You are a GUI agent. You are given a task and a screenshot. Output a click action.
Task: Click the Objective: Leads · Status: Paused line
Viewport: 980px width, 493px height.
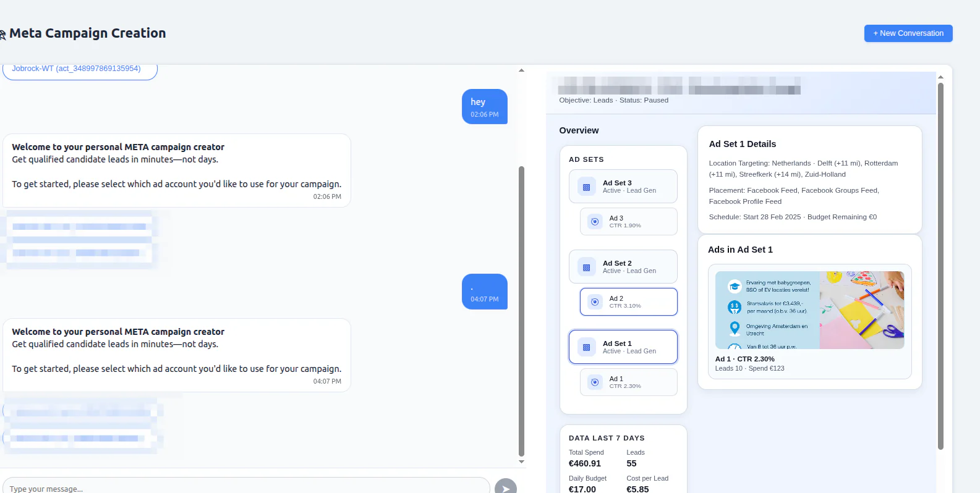point(613,100)
